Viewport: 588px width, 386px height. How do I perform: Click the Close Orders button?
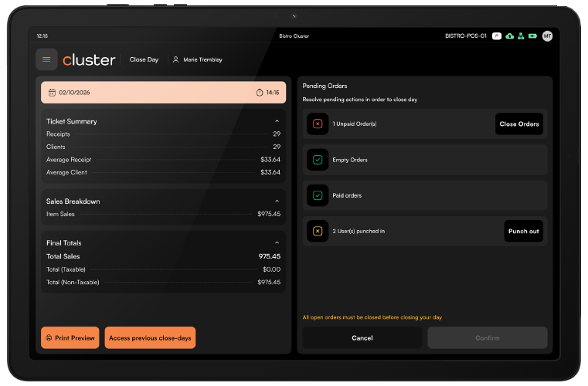tap(519, 124)
